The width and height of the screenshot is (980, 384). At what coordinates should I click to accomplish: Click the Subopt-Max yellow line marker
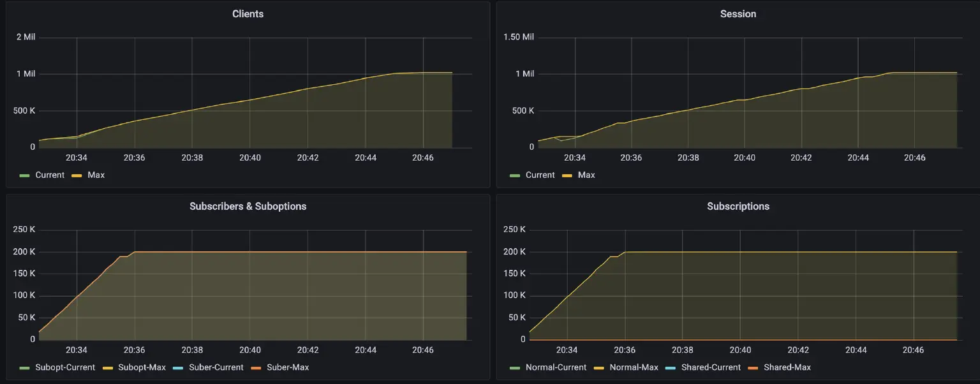pos(108,367)
